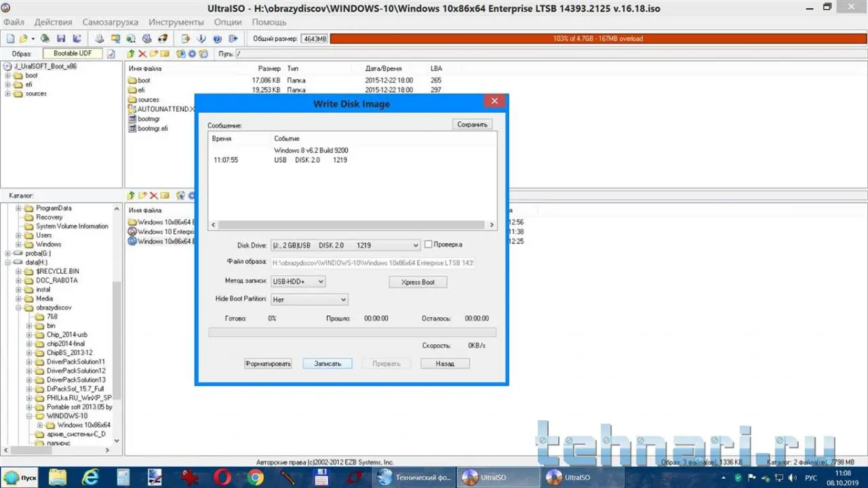Click the catalog tree vertical scrollbar
The image size is (868, 488).
(118, 324)
